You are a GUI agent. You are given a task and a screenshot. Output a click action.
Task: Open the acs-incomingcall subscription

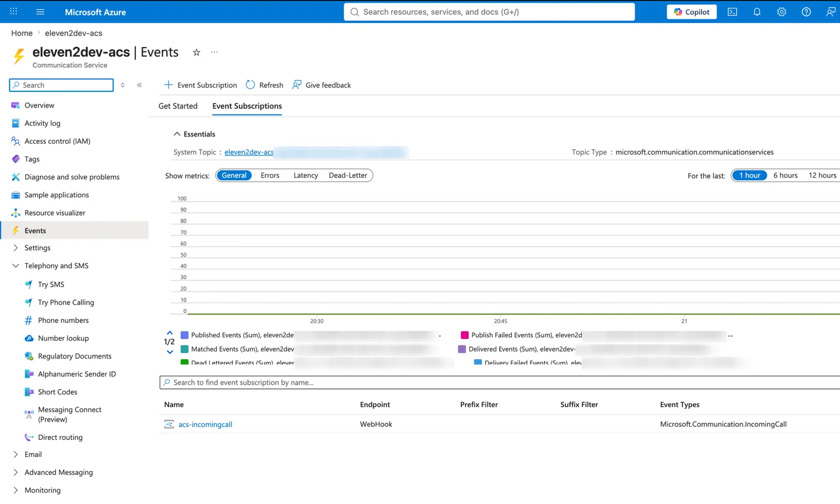pos(205,424)
